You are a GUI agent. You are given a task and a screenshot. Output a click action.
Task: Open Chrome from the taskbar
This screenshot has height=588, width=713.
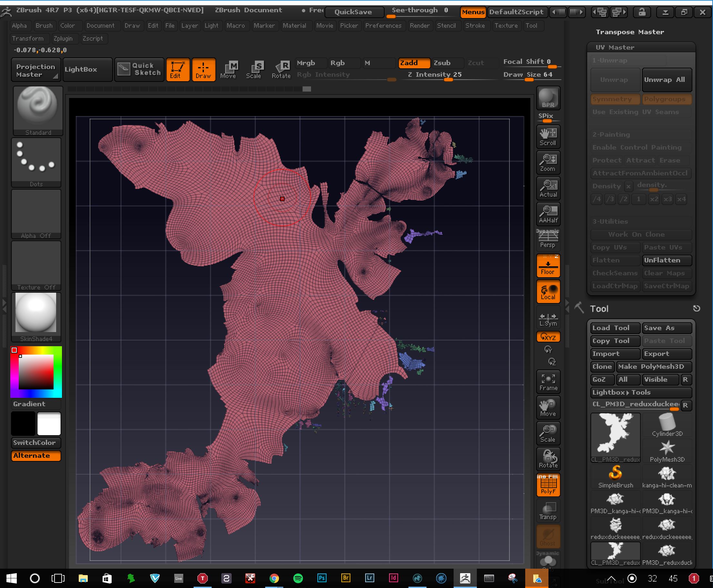(274, 578)
